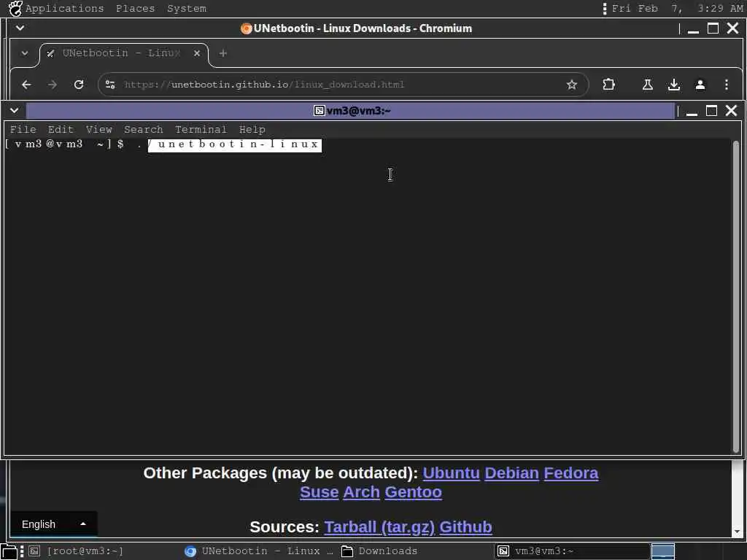Viewport: 747px width, 560px height.
Task: Bookmark this page with the star
Action: [572, 85]
